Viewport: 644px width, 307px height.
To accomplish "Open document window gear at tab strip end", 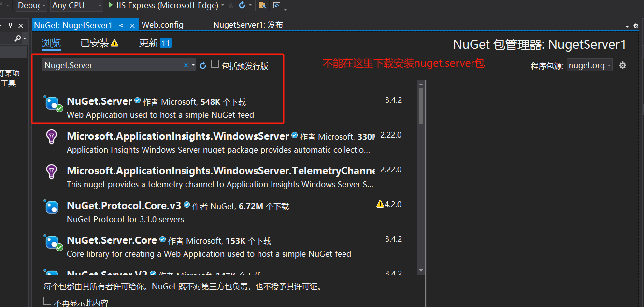I will pos(635,25).
